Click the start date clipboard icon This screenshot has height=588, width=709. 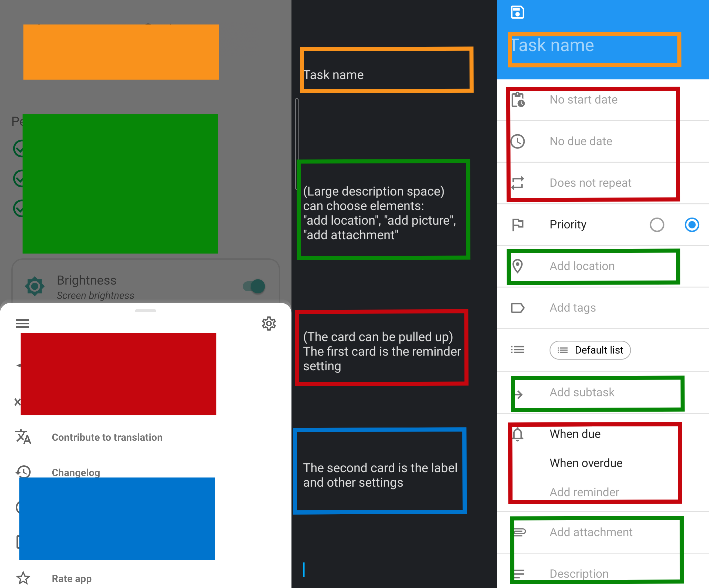pyautogui.click(x=518, y=100)
